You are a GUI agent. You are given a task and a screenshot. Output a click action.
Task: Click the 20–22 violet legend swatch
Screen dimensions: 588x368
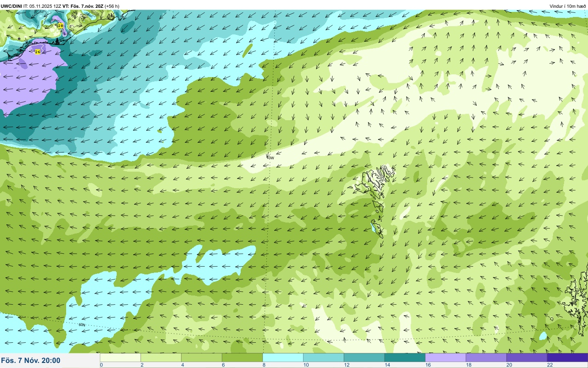point(527,357)
